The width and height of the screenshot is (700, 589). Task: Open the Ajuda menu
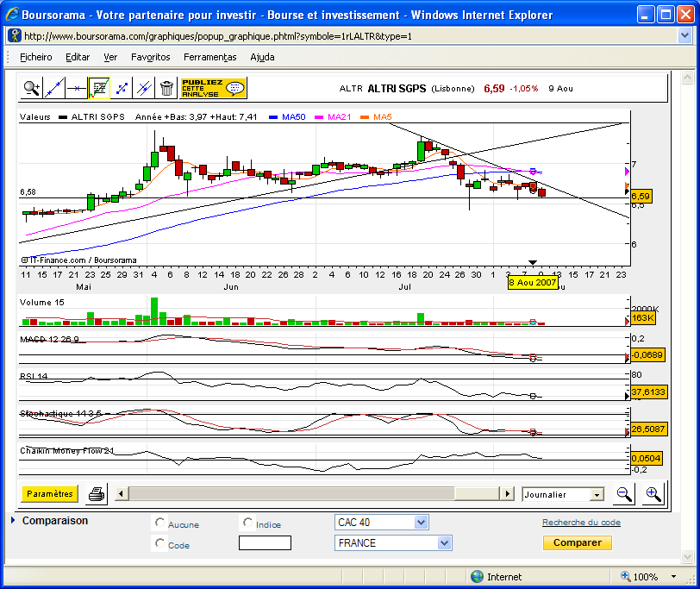coord(262,57)
